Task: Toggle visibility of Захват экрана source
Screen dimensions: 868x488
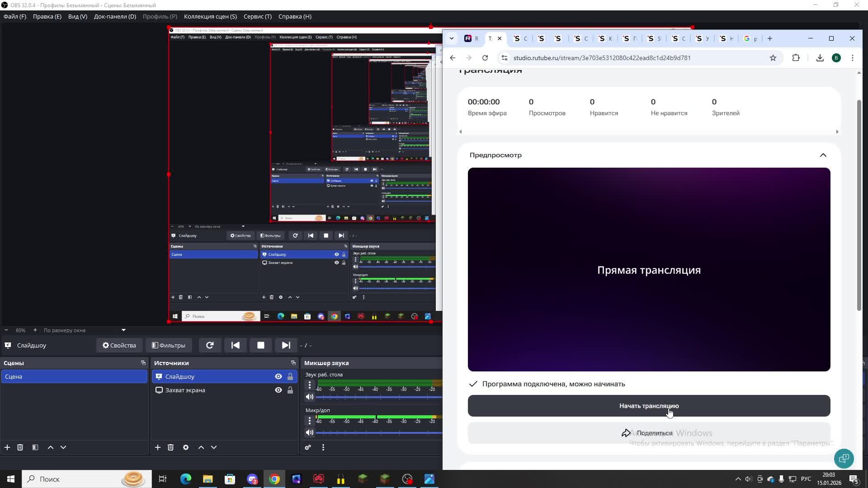Action: [278, 390]
